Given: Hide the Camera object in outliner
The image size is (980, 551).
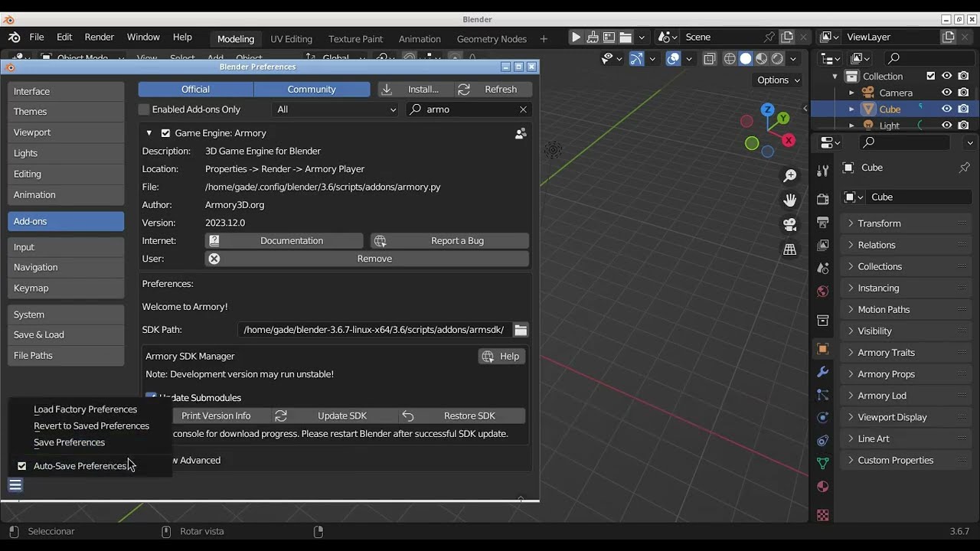Looking at the screenshot, I should (947, 93).
